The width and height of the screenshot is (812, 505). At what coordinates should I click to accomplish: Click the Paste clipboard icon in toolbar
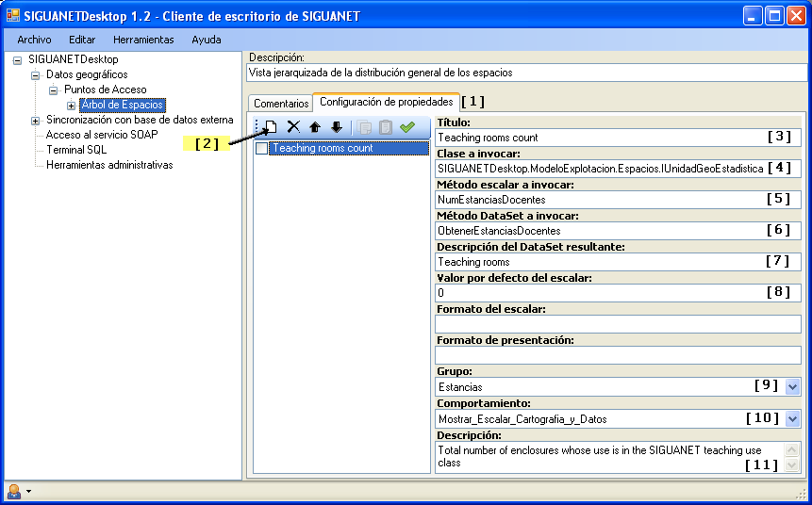point(386,127)
